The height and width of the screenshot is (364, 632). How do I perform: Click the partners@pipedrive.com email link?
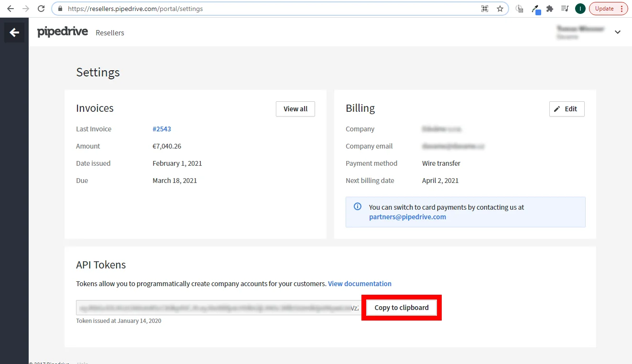click(407, 217)
